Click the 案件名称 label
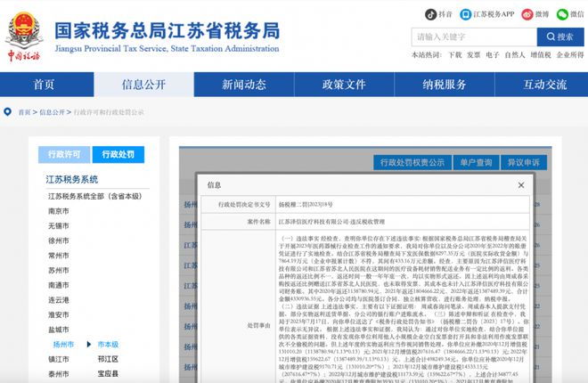Image resolution: width=588 pixels, height=383 pixels. tap(258, 222)
